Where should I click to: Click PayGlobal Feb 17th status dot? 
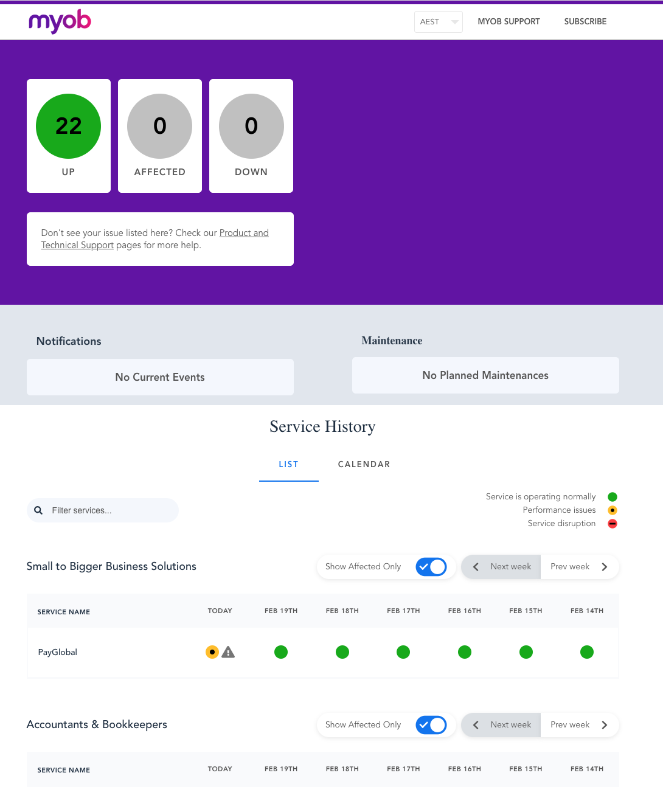tap(403, 652)
